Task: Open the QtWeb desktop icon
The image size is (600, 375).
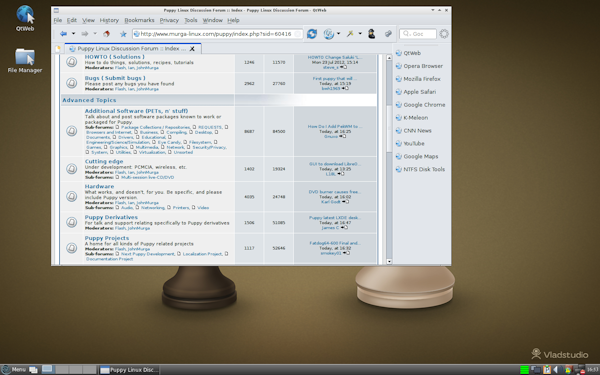Action: point(25,18)
